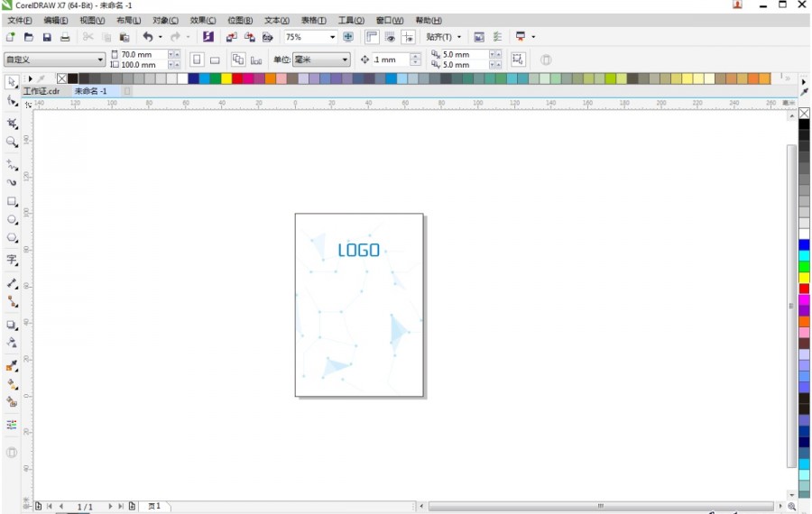This screenshot has height=514, width=812.
Task: Click the New document icon
Action: point(10,37)
